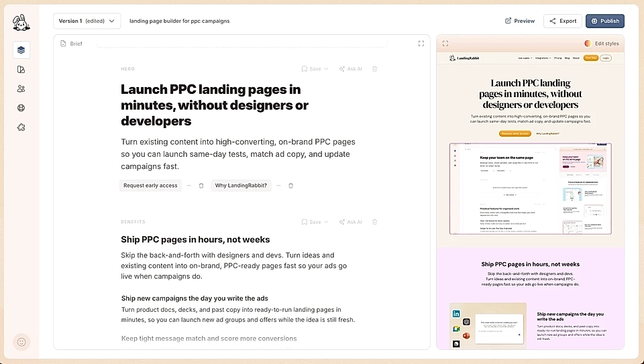Click orange Request early access in preview

515,134
